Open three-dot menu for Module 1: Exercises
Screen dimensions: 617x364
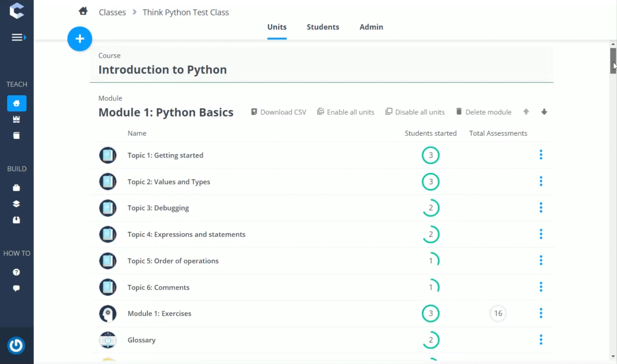pos(541,313)
